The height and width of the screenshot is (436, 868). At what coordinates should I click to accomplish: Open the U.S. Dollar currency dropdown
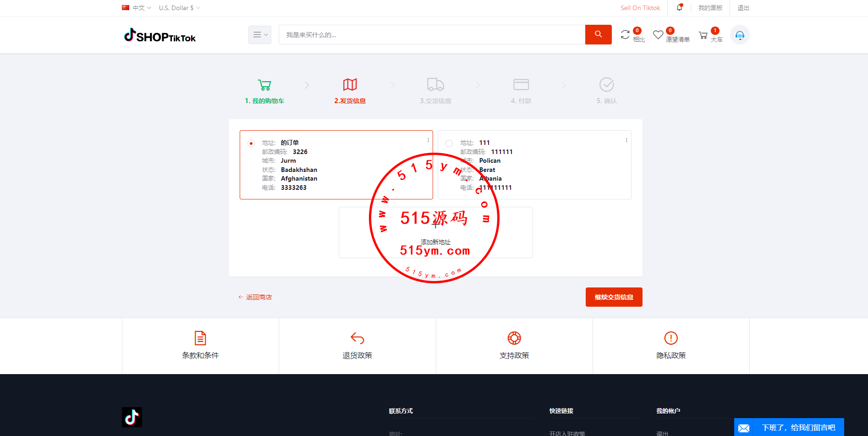(179, 8)
